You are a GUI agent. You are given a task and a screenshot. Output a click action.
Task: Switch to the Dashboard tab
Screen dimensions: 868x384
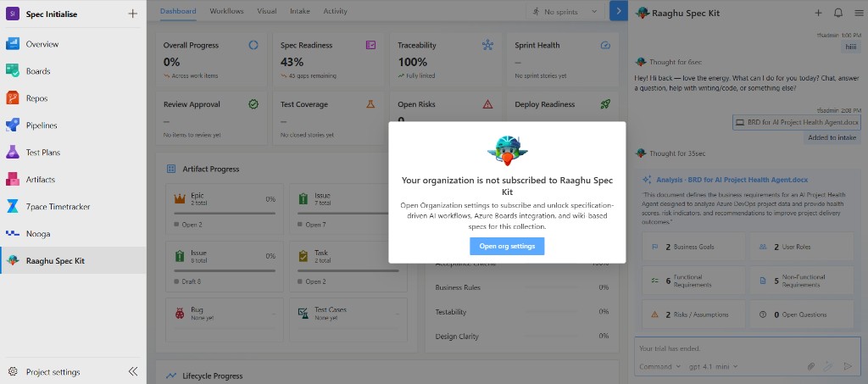(178, 11)
